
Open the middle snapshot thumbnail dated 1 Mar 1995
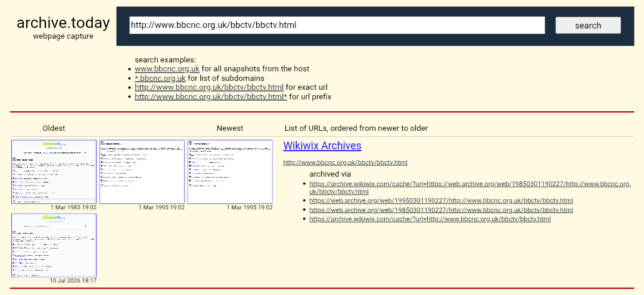click(142, 172)
